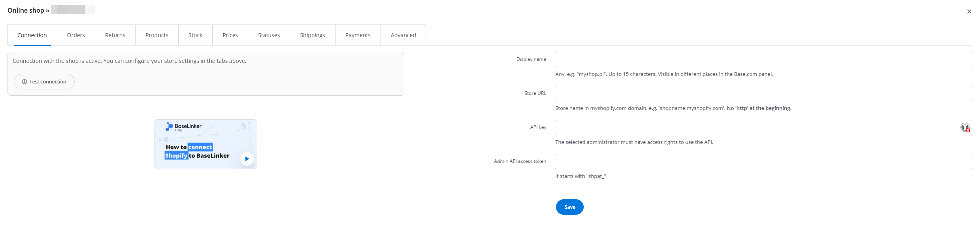Open the Returns tab

[115, 35]
